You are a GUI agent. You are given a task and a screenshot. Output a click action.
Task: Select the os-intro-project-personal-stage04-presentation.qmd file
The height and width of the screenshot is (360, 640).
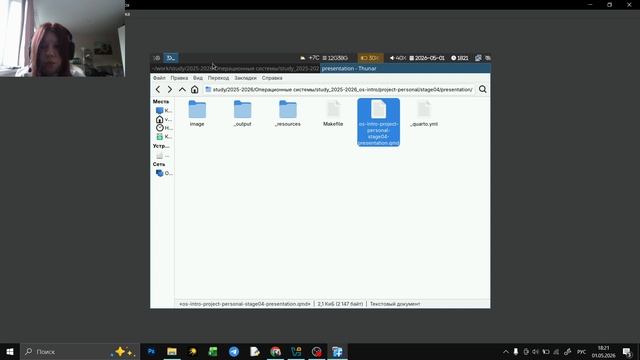coord(378,122)
